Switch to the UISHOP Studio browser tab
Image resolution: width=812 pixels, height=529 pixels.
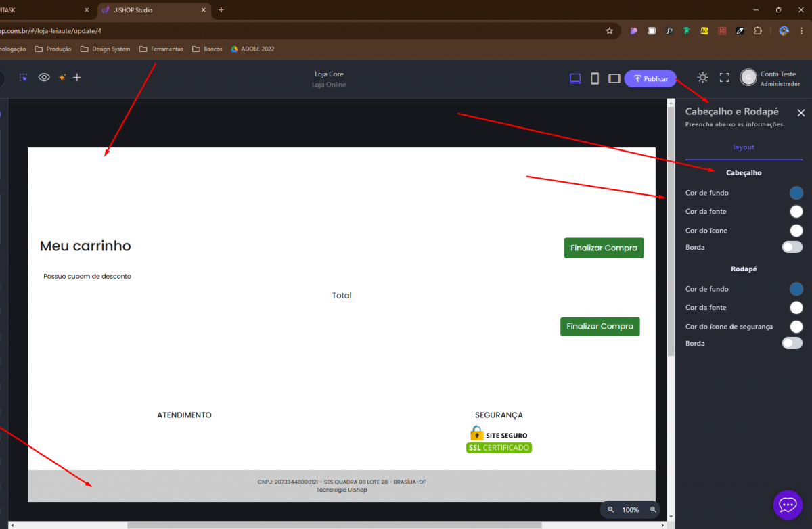point(152,10)
